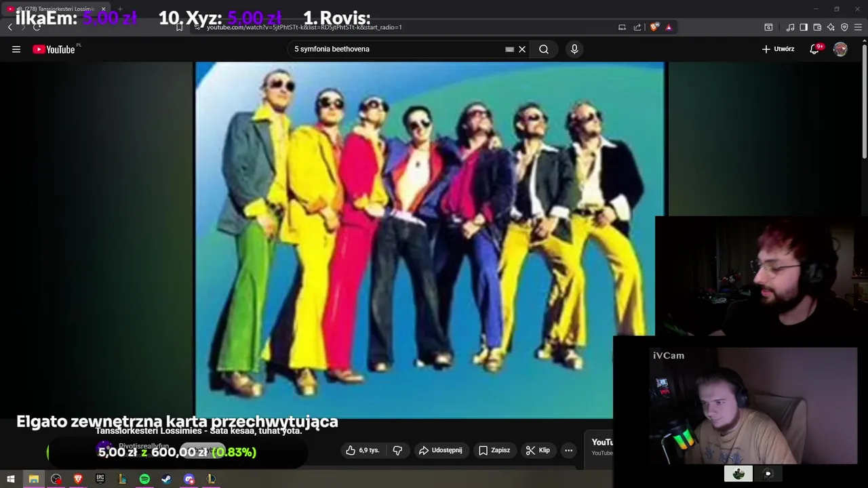The image size is (868, 488).
Task: Open the browser main hamburger menu
Action: (x=858, y=27)
